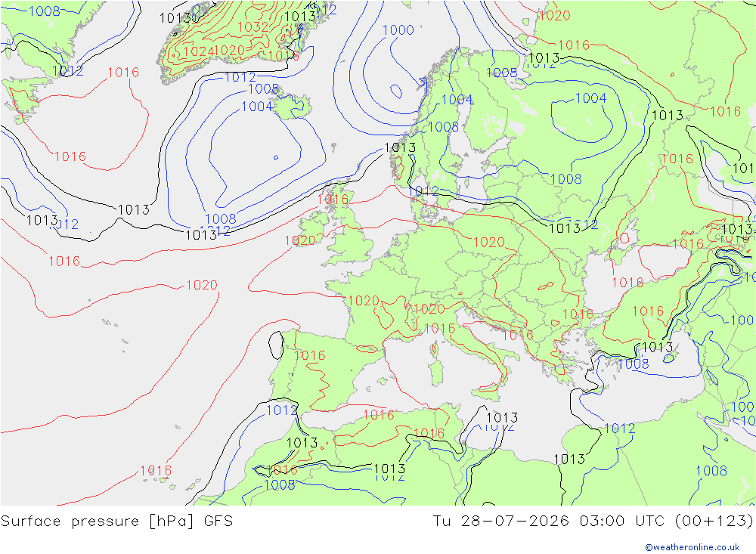Click the 1016 label over the Black Sea

(627, 283)
